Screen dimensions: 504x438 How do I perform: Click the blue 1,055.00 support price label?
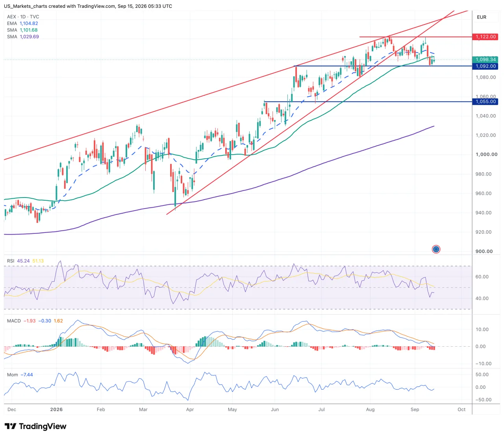point(485,102)
